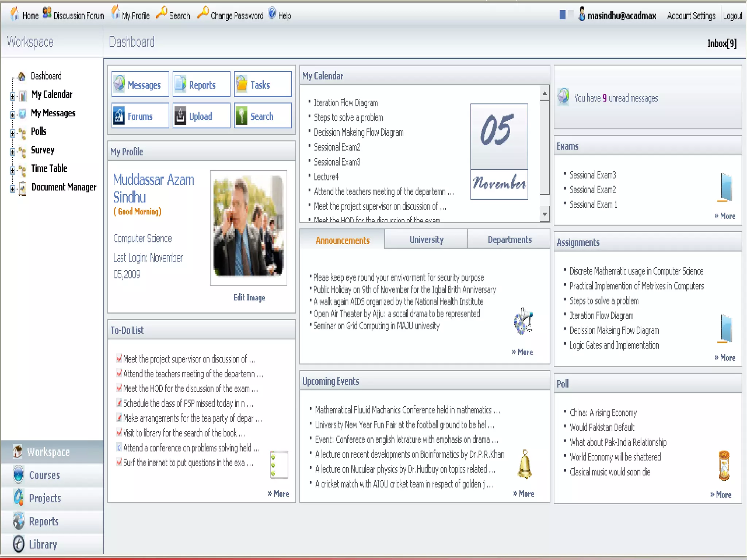This screenshot has height=560, width=747.
Task: Expand the Polls tree node
Action: [x=13, y=133]
